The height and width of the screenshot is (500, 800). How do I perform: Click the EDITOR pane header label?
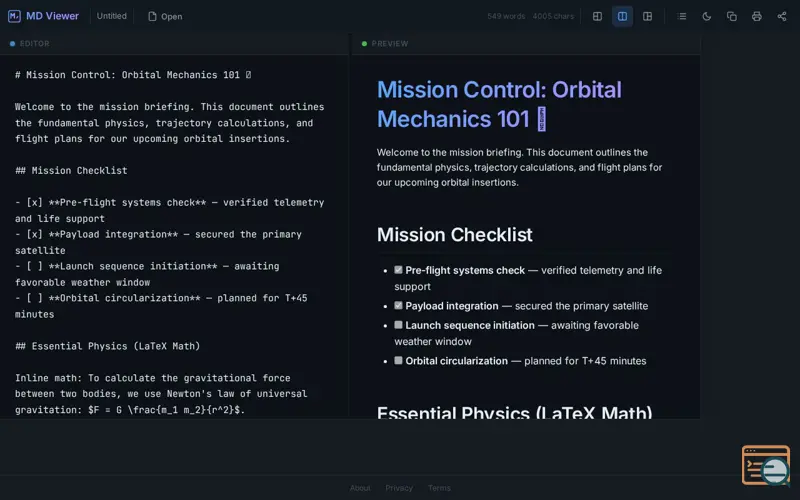(x=35, y=44)
